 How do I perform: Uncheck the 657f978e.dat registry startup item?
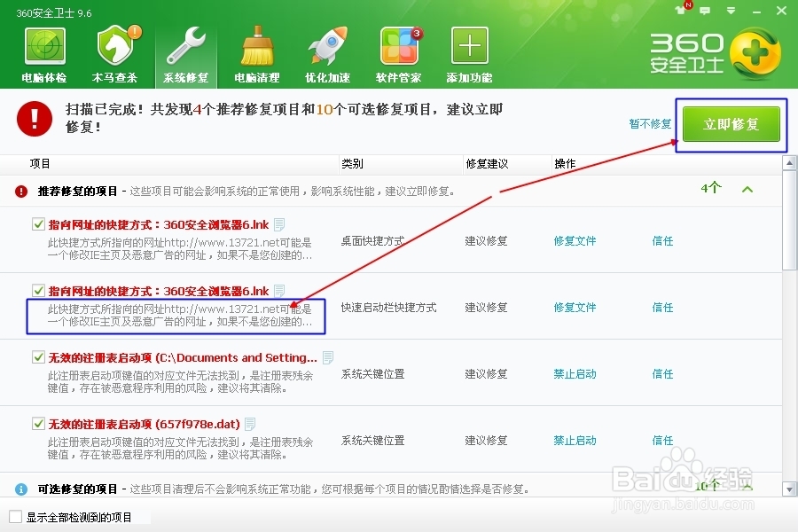point(38,424)
